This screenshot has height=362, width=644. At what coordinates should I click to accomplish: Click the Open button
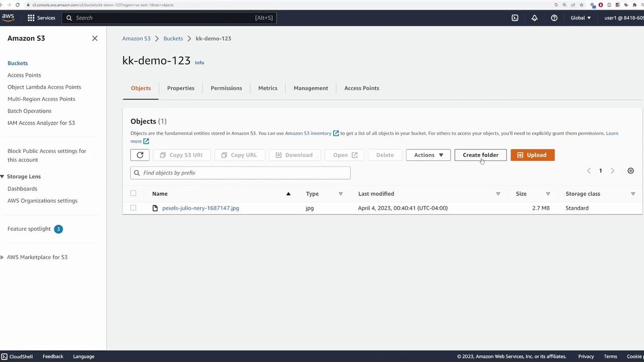(x=345, y=155)
